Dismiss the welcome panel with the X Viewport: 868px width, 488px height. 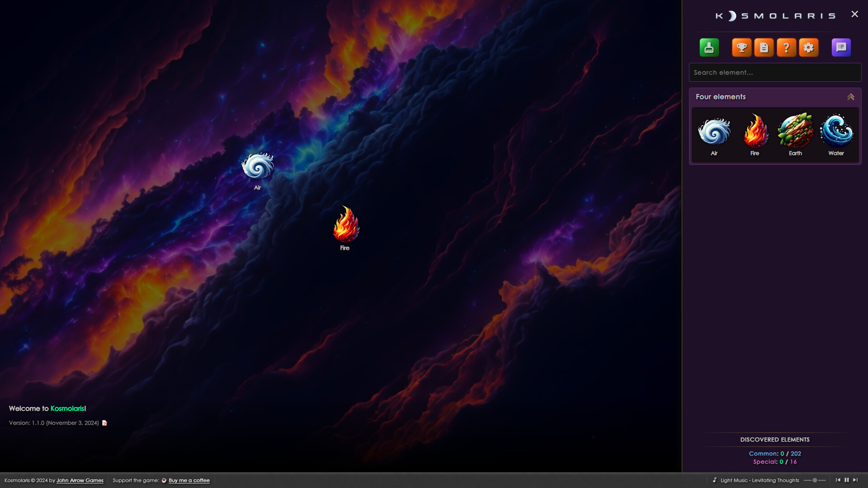click(854, 14)
